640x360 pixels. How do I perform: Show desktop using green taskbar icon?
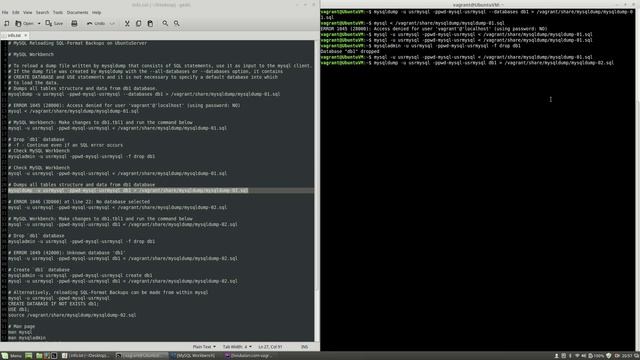click(x=29, y=356)
